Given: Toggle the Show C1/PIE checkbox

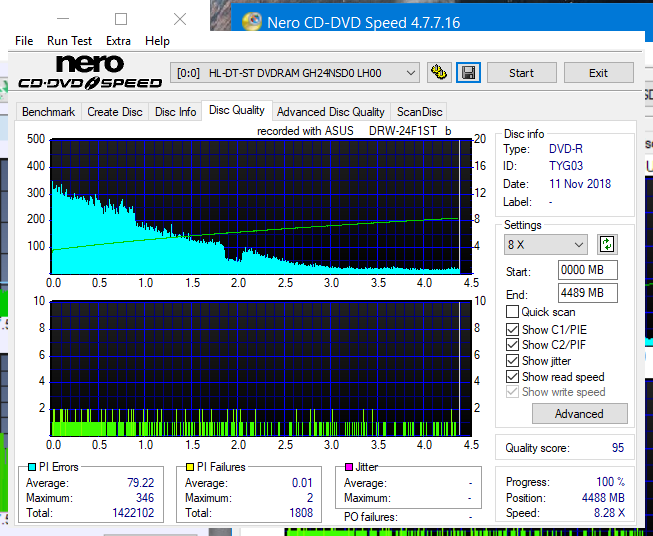Looking at the screenshot, I should click(x=512, y=329).
